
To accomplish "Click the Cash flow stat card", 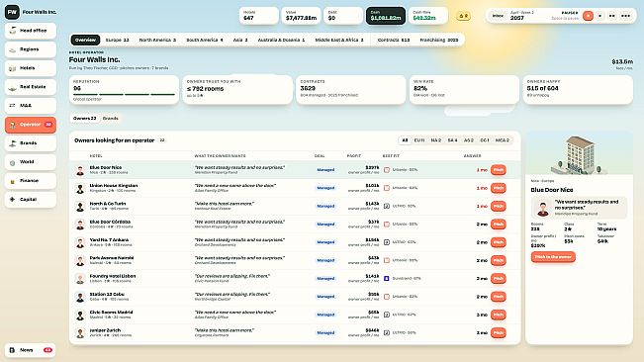I will point(428,16).
